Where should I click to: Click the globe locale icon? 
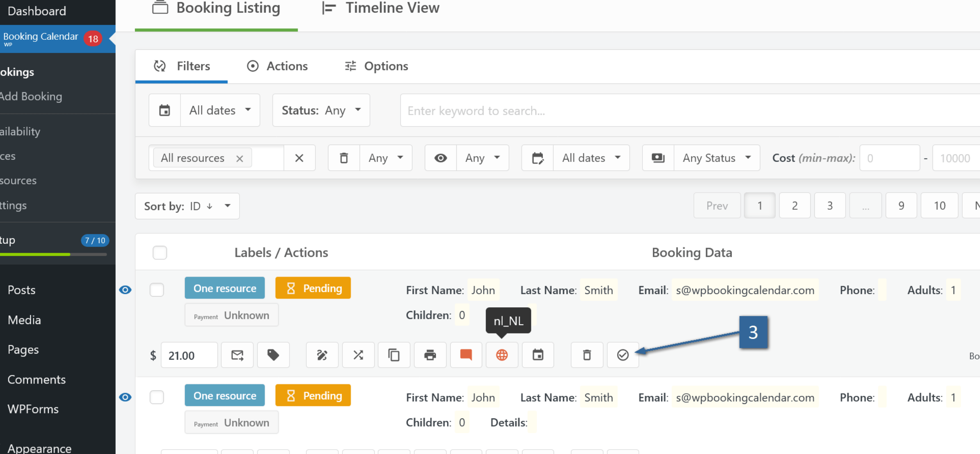pyautogui.click(x=502, y=355)
